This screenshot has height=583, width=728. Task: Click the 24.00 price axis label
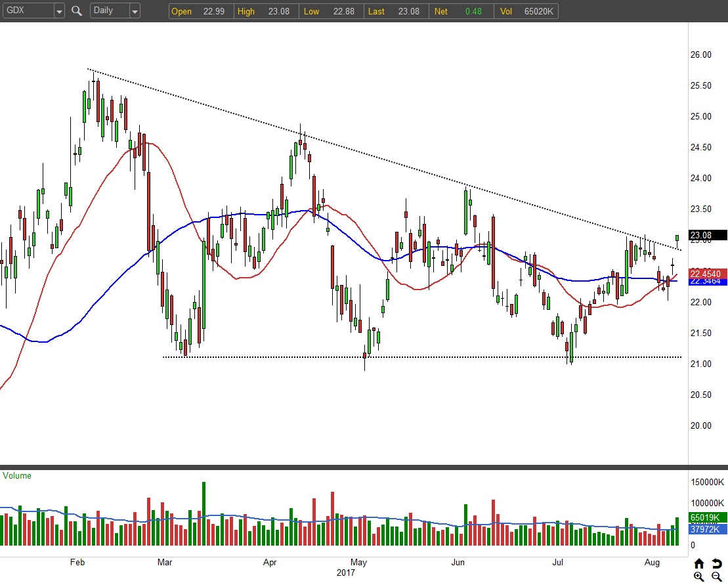click(700, 178)
